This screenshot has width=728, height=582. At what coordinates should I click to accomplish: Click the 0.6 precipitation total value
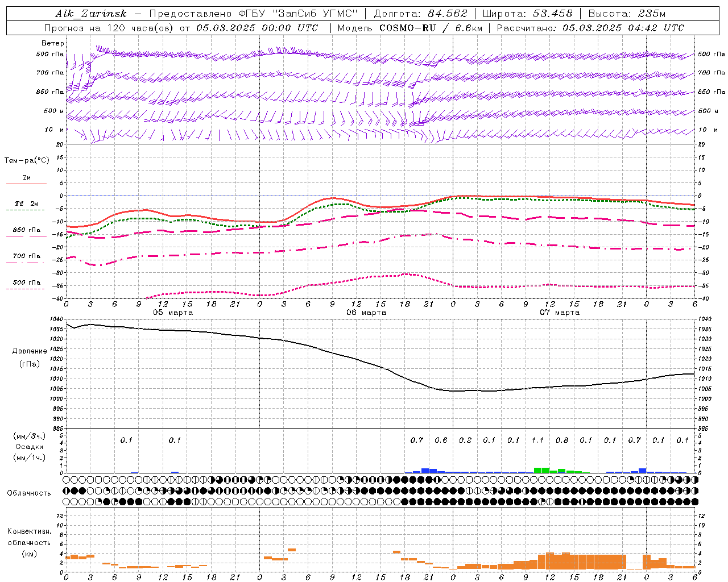441,440
